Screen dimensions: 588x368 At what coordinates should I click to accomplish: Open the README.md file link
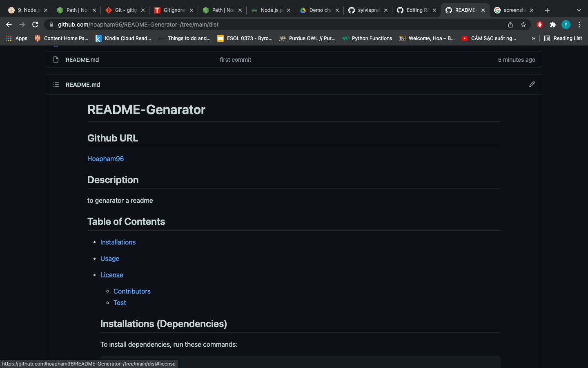coord(82,60)
